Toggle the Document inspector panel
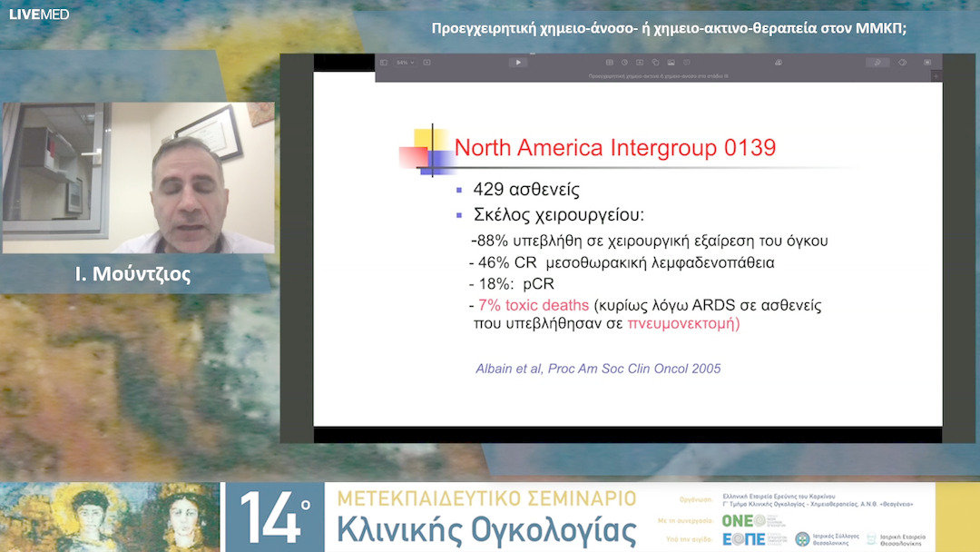This screenshot has width=980, height=552. click(x=926, y=63)
